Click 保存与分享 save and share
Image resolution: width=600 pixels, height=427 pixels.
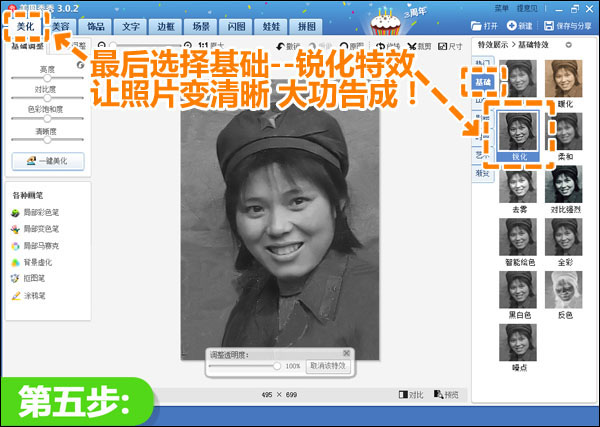tap(567, 25)
